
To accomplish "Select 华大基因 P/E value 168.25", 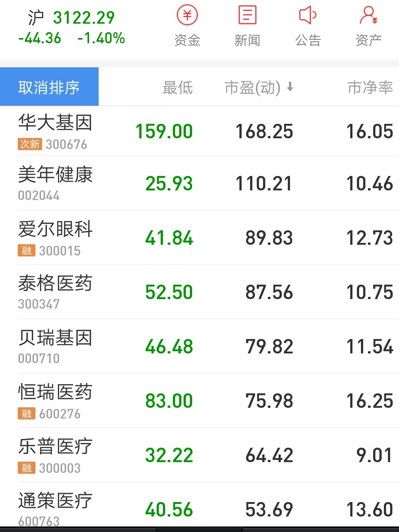I will tap(265, 132).
